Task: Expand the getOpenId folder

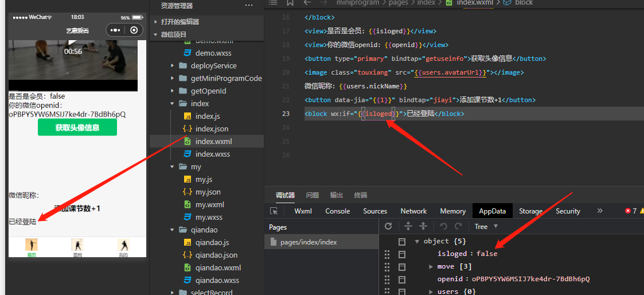Action: pos(173,91)
